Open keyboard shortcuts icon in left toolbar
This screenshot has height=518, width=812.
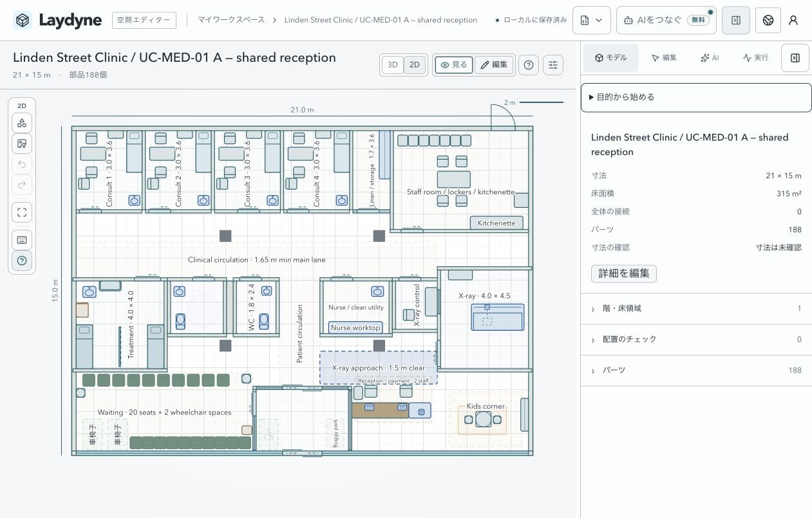pyautogui.click(x=22, y=240)
